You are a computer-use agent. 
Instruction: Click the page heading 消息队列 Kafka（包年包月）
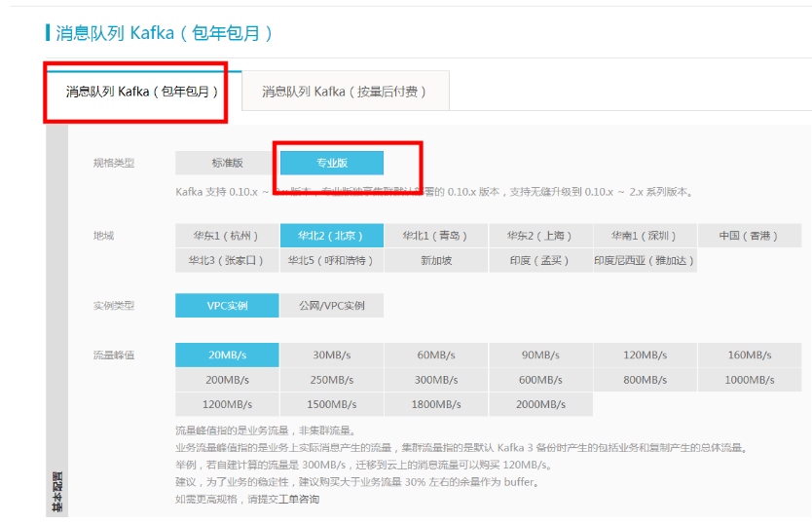(164, 33)
